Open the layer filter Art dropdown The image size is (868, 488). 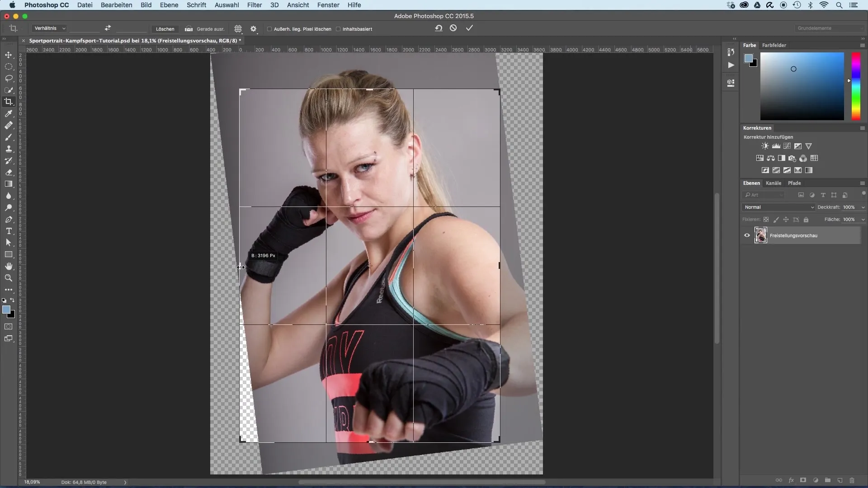click(x=764, y=195)
